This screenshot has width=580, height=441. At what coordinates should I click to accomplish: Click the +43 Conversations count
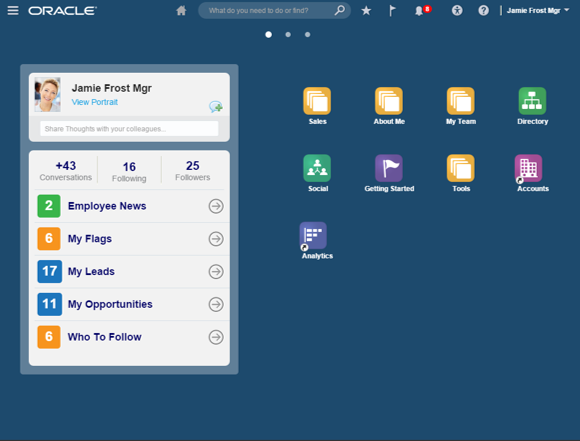pos(65,171)
